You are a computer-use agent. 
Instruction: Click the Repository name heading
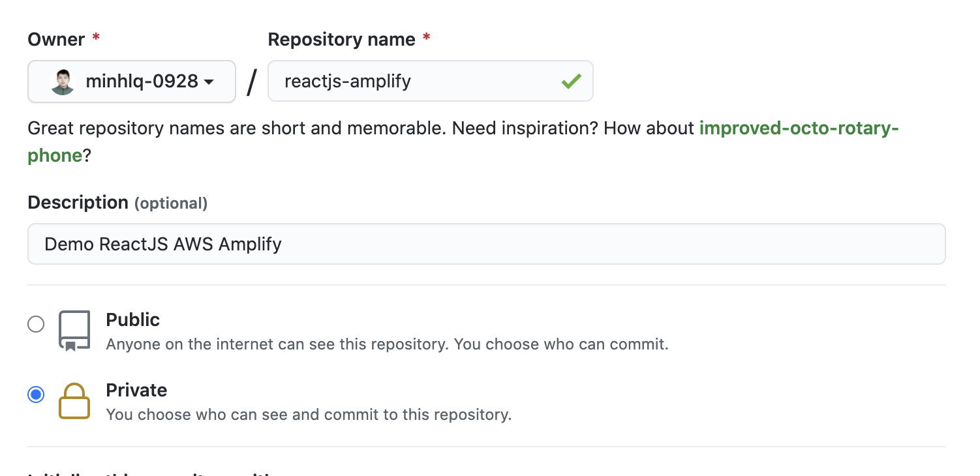click(x=341, y=39)
